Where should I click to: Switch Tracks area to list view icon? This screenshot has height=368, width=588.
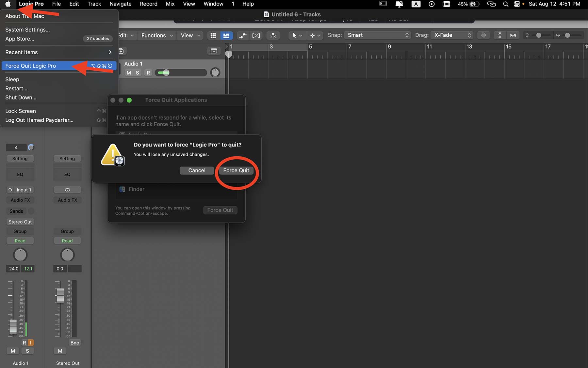pos(226,35)
